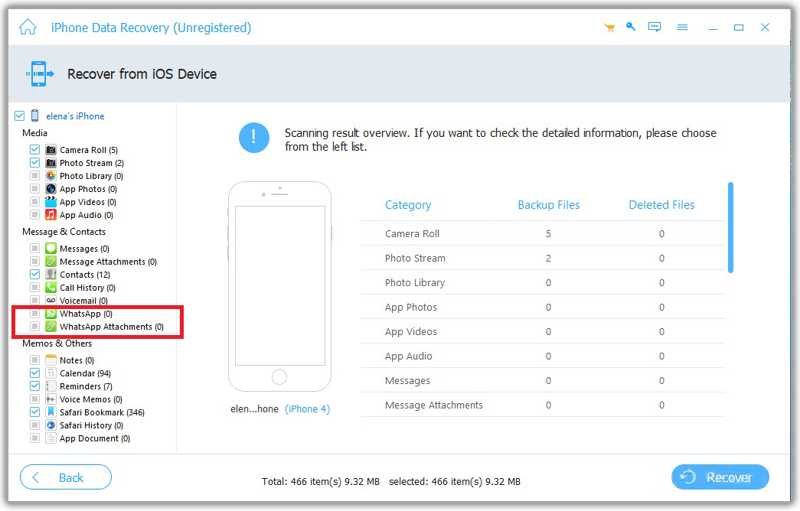
Task: Toggle the Reminders checkbox
Action: click(35, 386)
